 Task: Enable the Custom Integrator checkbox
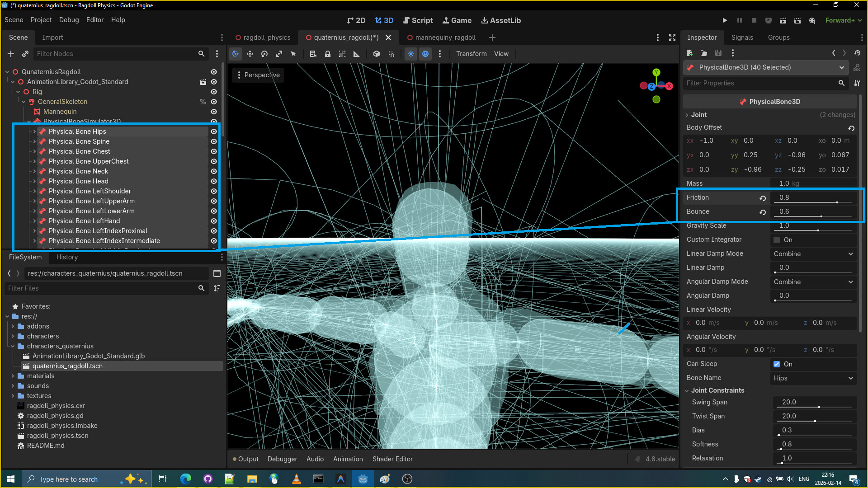(x=777, y=240)
